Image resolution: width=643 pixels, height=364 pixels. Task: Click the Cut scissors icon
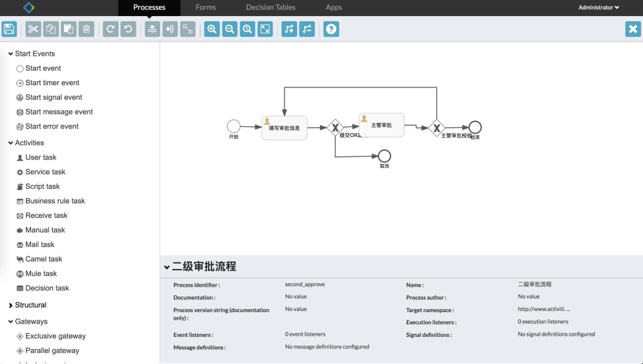coord(33,29)
